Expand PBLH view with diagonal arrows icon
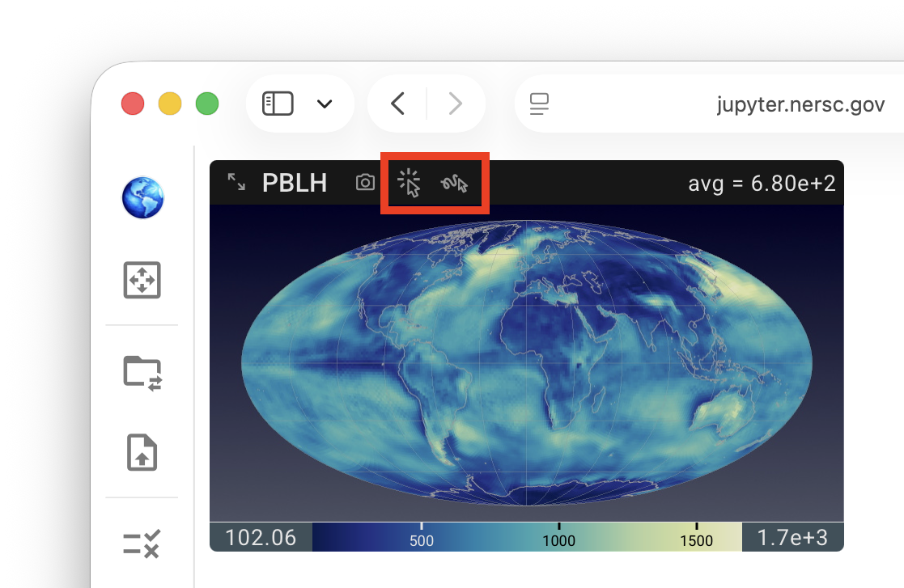 click(x=236, y=182)
